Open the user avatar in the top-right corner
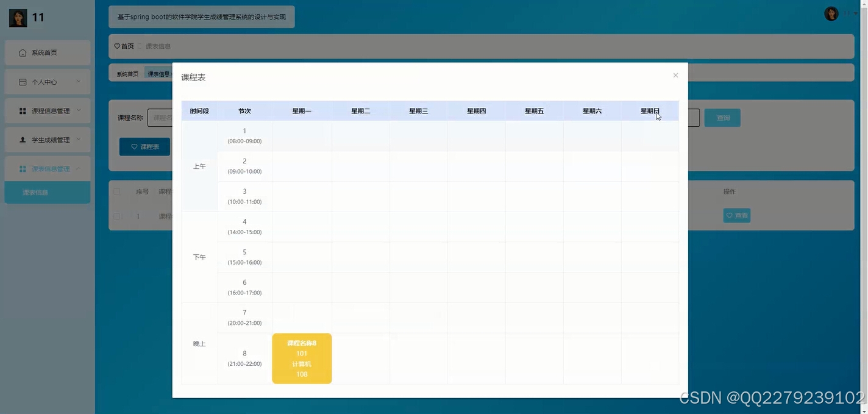 coord(831,13)
